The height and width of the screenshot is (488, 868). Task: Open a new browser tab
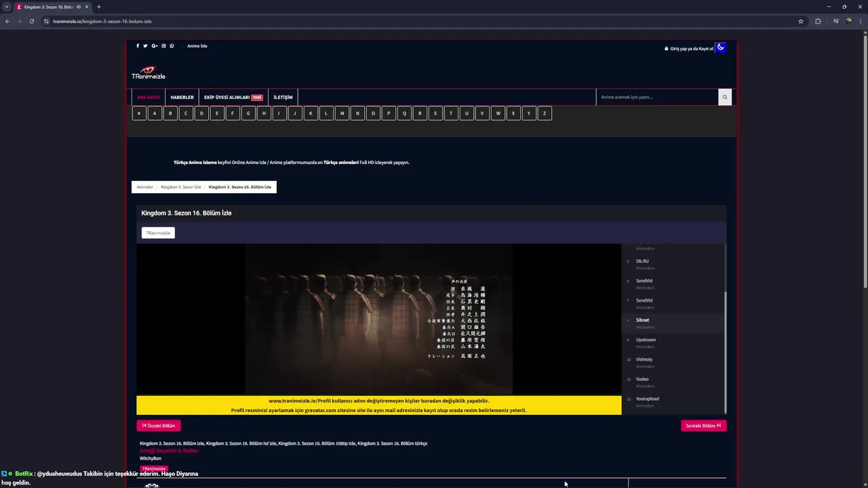coord(98,7)
